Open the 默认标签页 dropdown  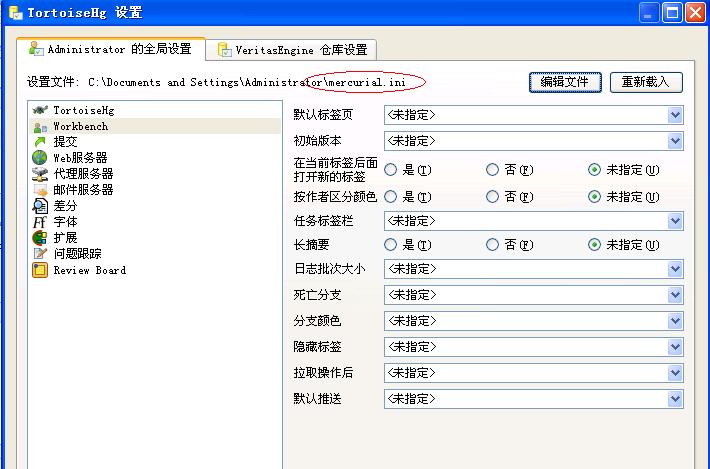(x=533, y=115)
